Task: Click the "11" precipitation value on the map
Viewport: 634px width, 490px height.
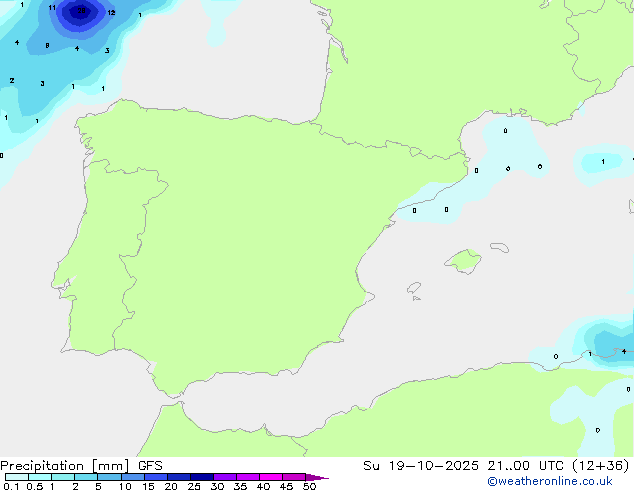Action: click(x=52, y=8)
